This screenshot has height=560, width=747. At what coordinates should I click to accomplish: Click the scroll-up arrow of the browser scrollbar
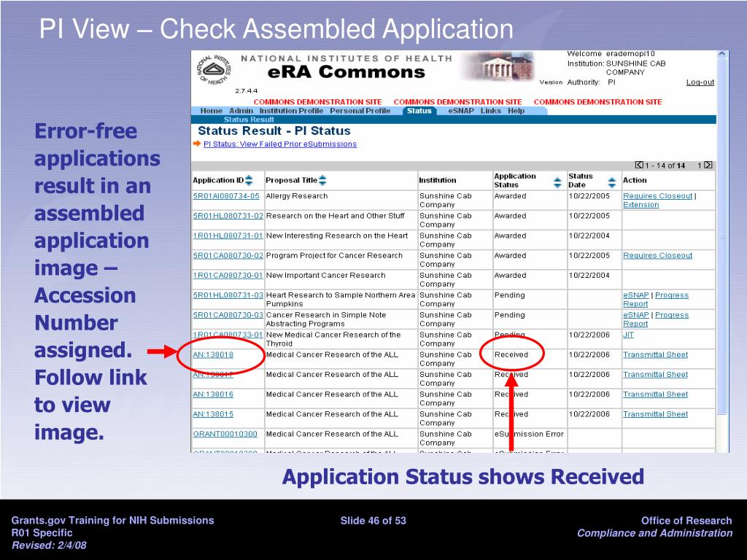click(x=721, y=54)
